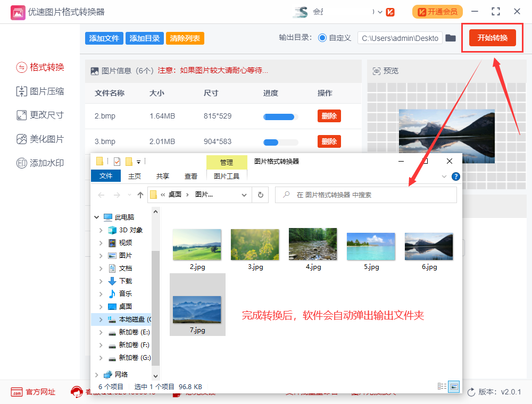The image size is (532, 404).
Task: Open the 查看 ribbon tab
Action: coord(190,176)
